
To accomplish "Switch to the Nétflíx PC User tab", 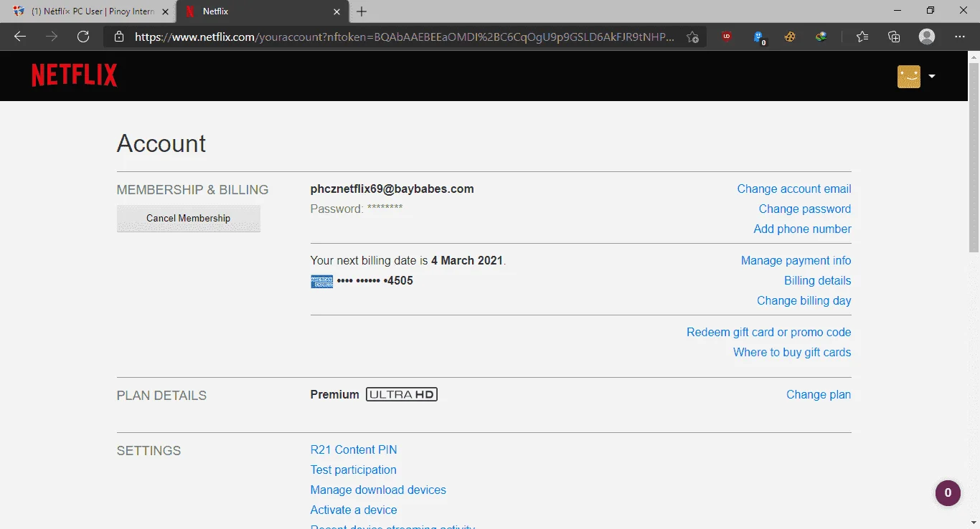I will [89, 11].
